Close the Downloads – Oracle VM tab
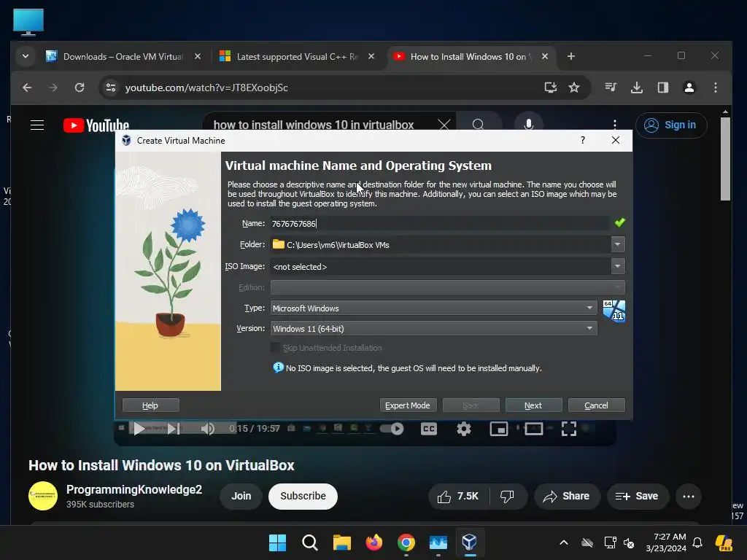Screen dimensions: 747x560 (197, 56)
